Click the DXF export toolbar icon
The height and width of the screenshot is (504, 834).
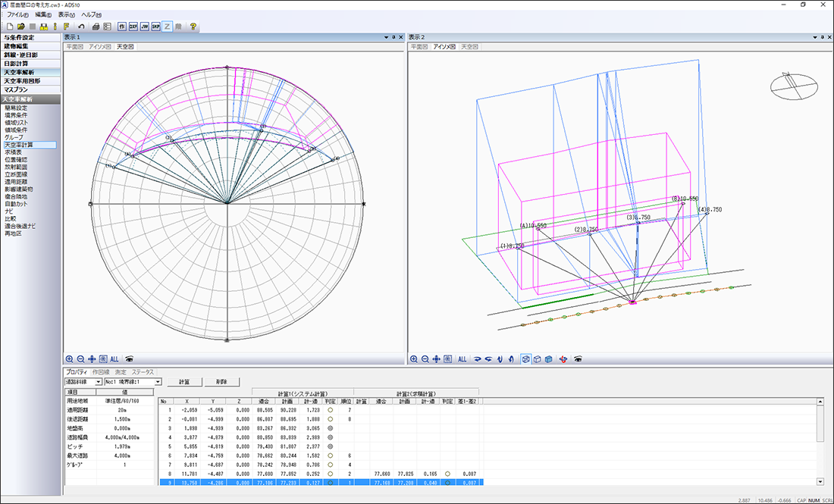coord(133,26)
